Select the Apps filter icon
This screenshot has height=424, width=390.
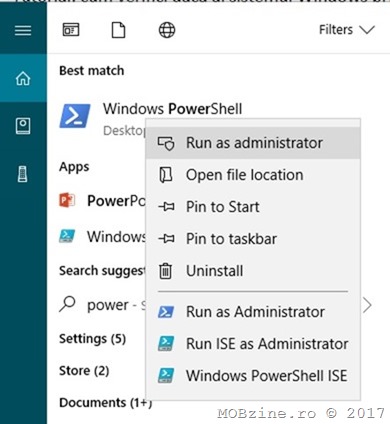(x=71, y=30)
